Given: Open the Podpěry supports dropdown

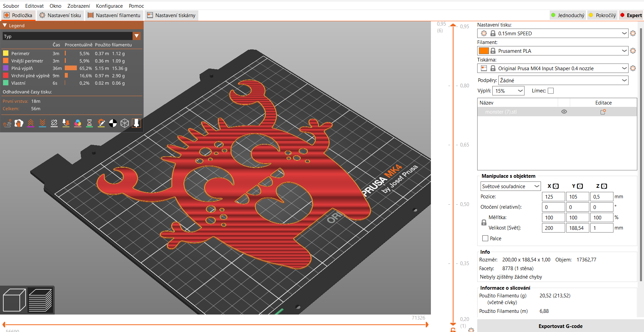Looking at the screenshot, I should 563,80.
